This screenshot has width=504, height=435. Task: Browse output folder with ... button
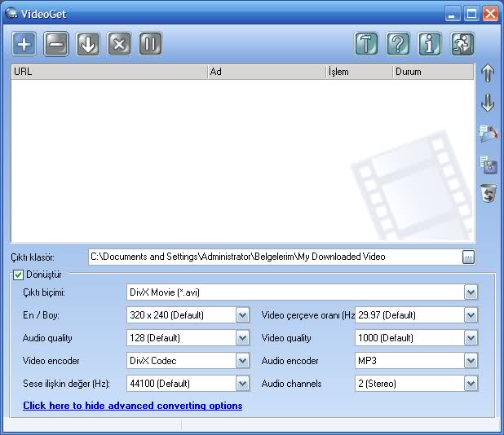coord(468,257)
